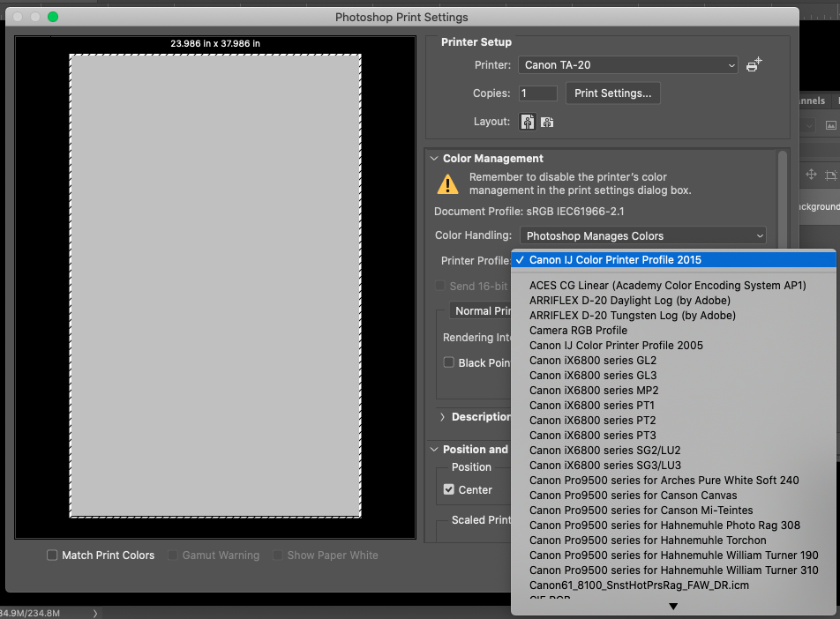Viewport: 840px width, 619px height.
Task: Click the down arrow beneath the profile list
Action: tap(672, 606)
